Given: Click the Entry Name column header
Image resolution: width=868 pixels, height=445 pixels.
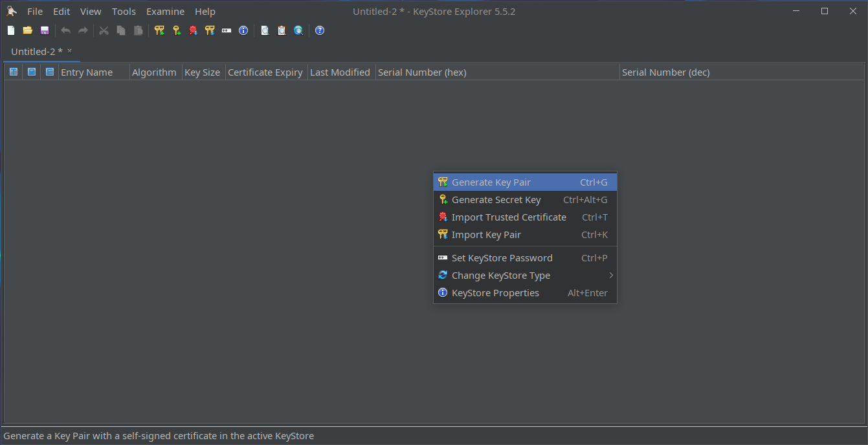Looking at the screenshot, I should [87, 72].
